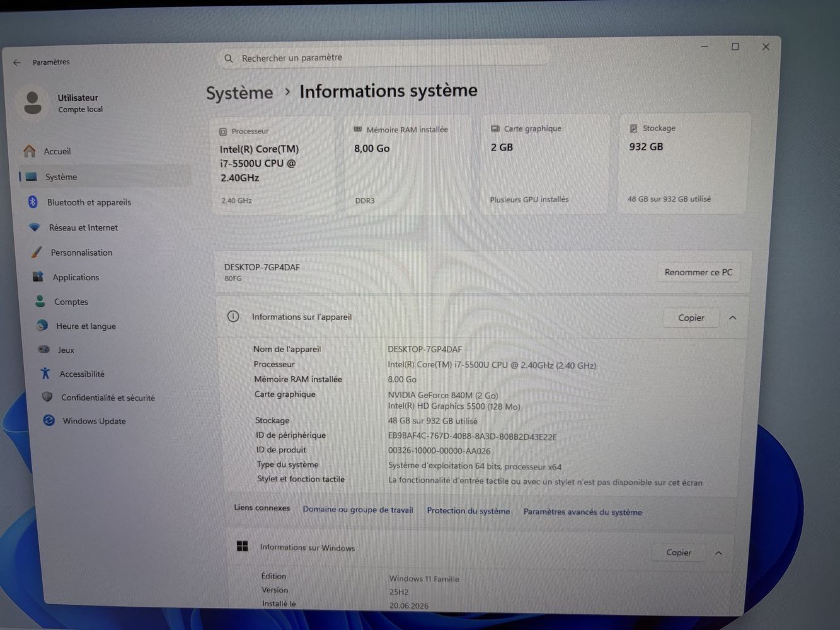Click NVIDIA GeForce 840M (2 Go) text

coord(443,395)
